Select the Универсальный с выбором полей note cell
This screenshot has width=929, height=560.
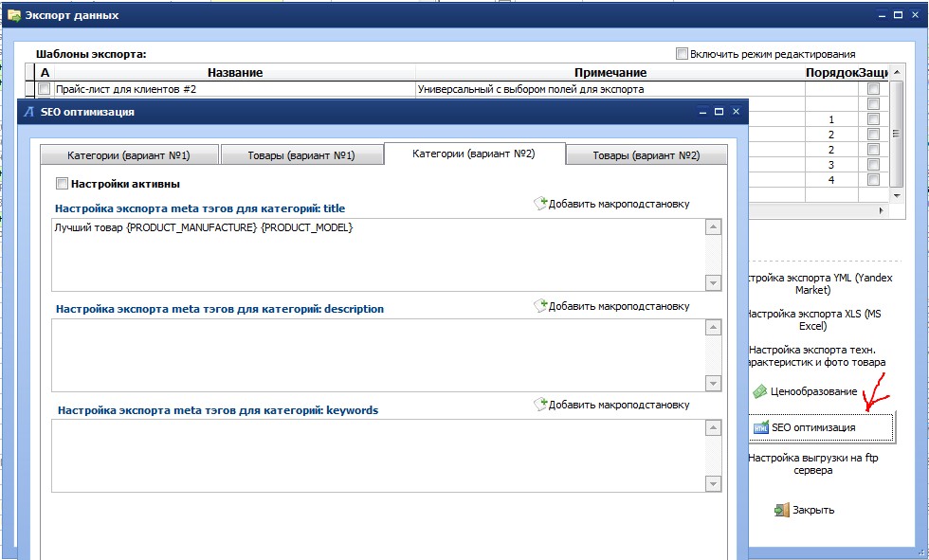pyautogui.click(x=610, y=89)
